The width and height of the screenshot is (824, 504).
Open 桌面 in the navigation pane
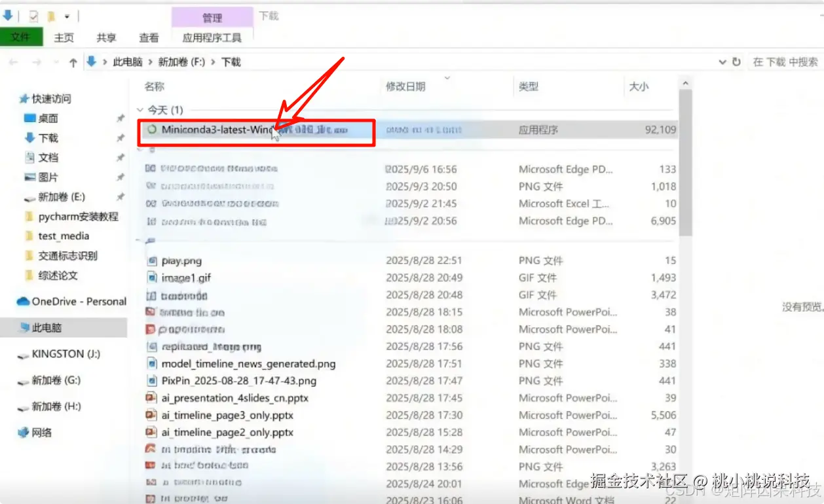[48, 118]
